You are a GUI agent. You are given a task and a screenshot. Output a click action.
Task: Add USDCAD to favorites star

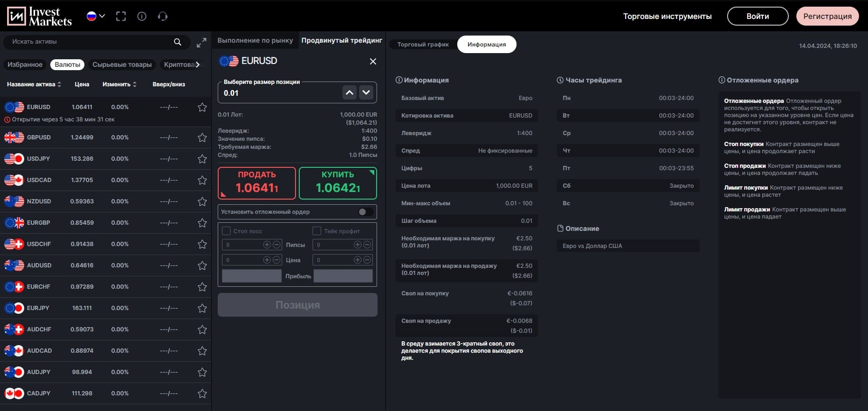(x=202, y=180)
